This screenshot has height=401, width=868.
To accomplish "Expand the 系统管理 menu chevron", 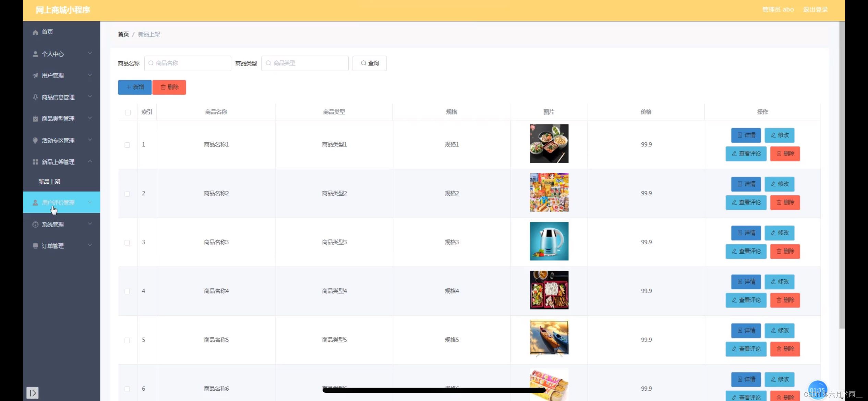I will [x=90, y=224].
